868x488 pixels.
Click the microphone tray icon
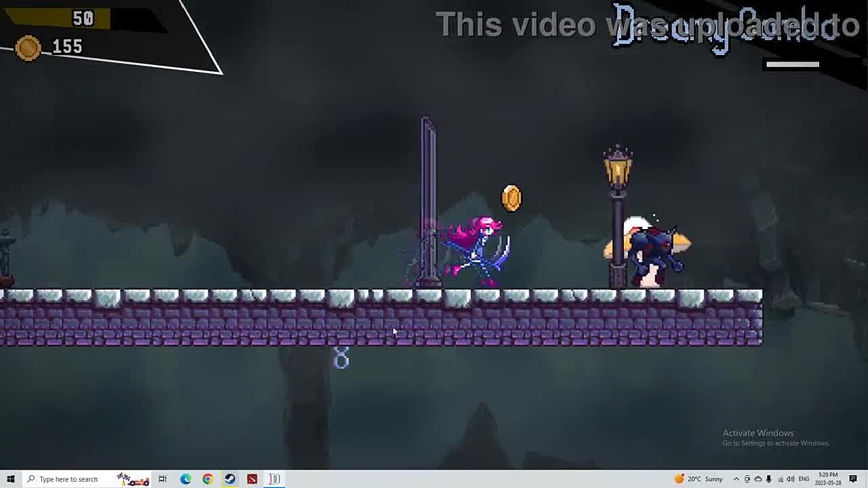768,479
